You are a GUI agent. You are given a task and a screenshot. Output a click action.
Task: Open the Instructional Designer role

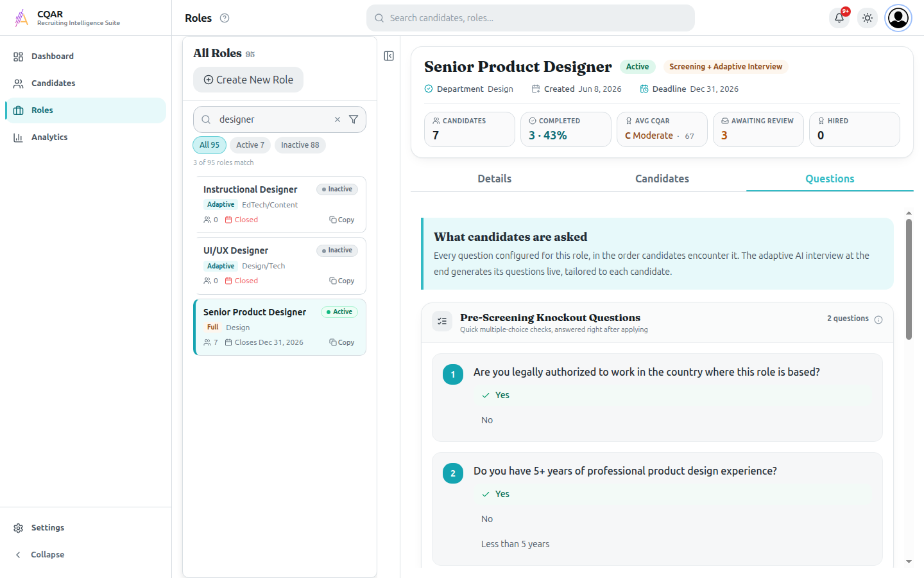coord(280,204)
